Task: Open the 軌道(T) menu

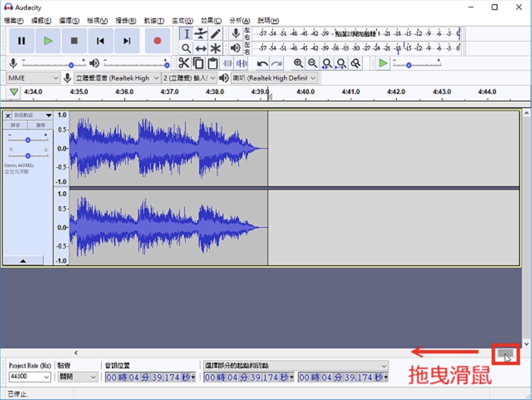Action: [154, 20]
